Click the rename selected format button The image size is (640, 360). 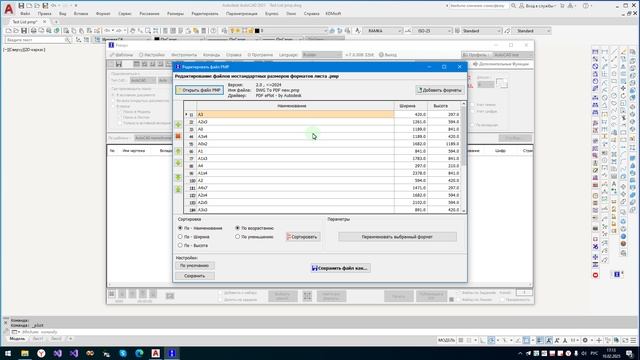tap(397, 237)
